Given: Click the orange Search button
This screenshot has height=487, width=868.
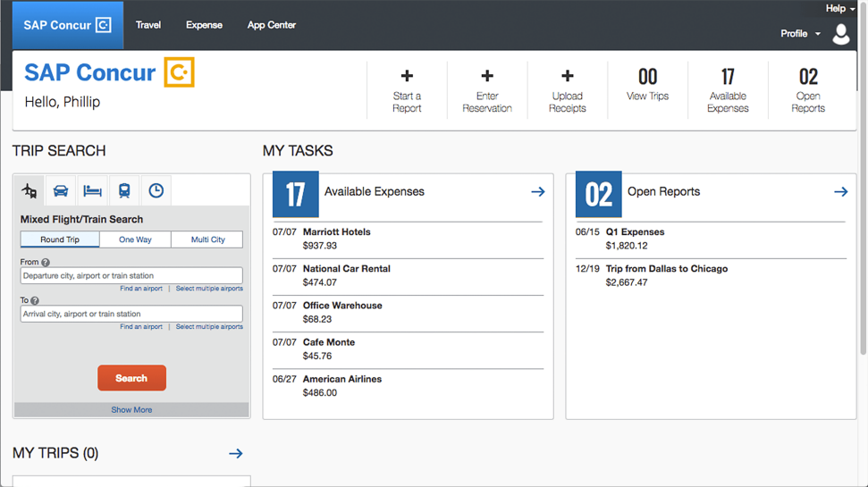Looking at the screenshot, I should point(131,378).
